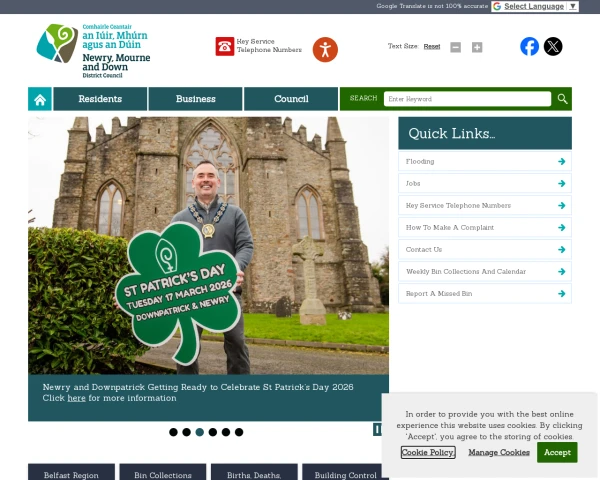Open the Jobs quick link
The width and height of the screenshot is (600, 480).
tap(485, 183)
